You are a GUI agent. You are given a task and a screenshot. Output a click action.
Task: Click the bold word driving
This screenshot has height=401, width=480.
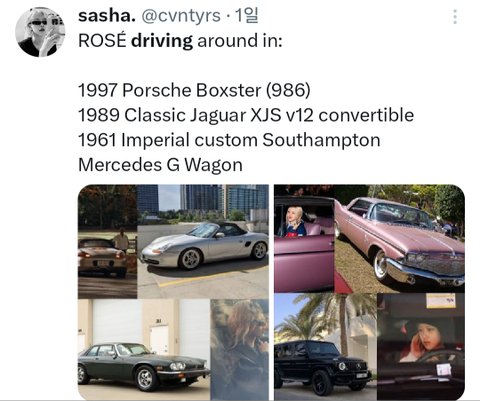coord(162,41)
